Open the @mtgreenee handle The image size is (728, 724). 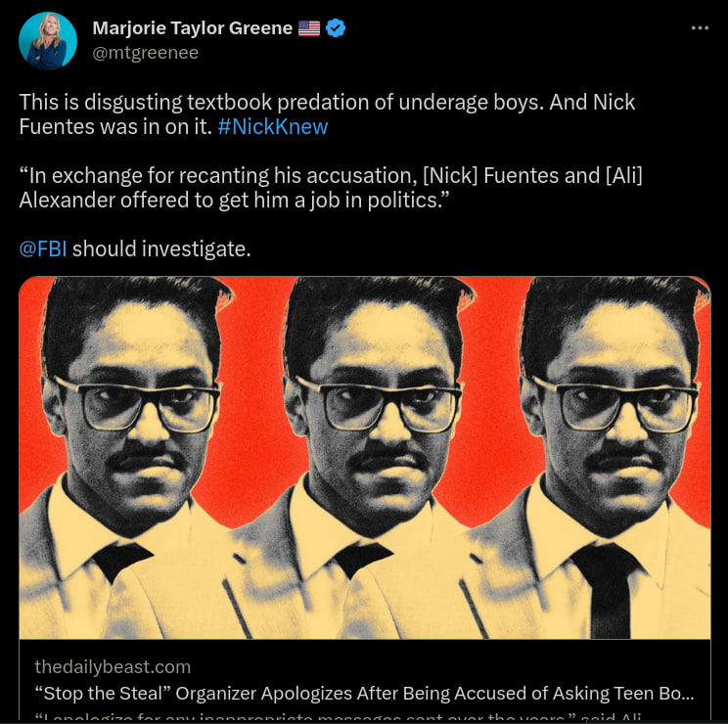[x=146, y=53]
